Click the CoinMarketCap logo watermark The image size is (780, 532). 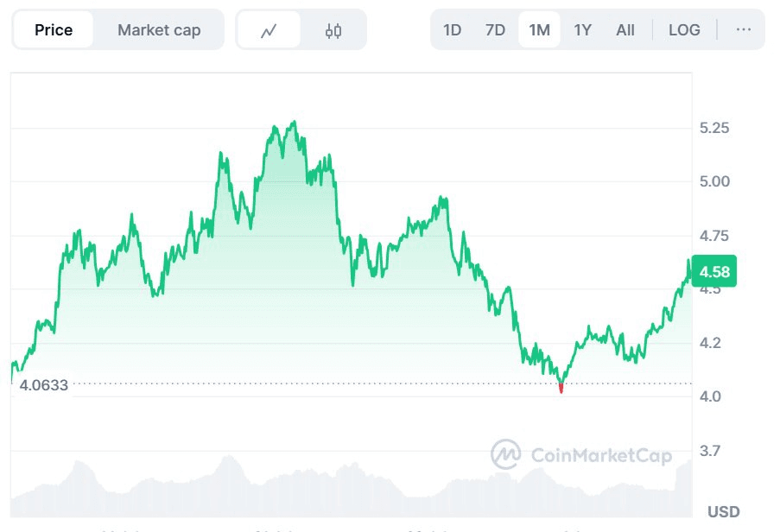pyautogui.click(x=505, y=454)
